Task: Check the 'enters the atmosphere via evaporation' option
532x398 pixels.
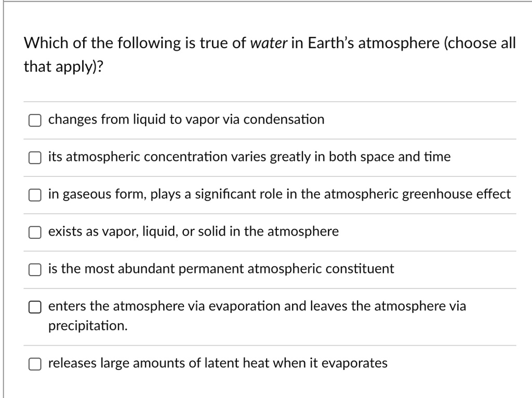Action: coord(34,307)
